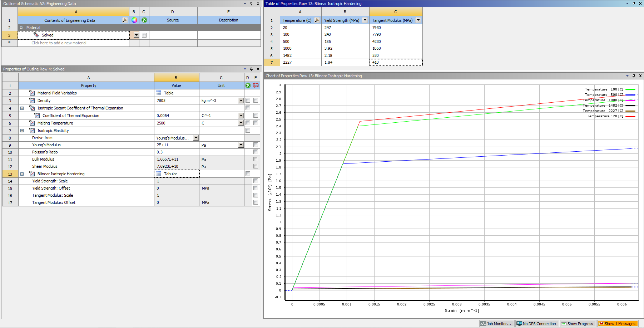Open the Job Monitor
Screen dimensions: 644x328
click(496, 324)
